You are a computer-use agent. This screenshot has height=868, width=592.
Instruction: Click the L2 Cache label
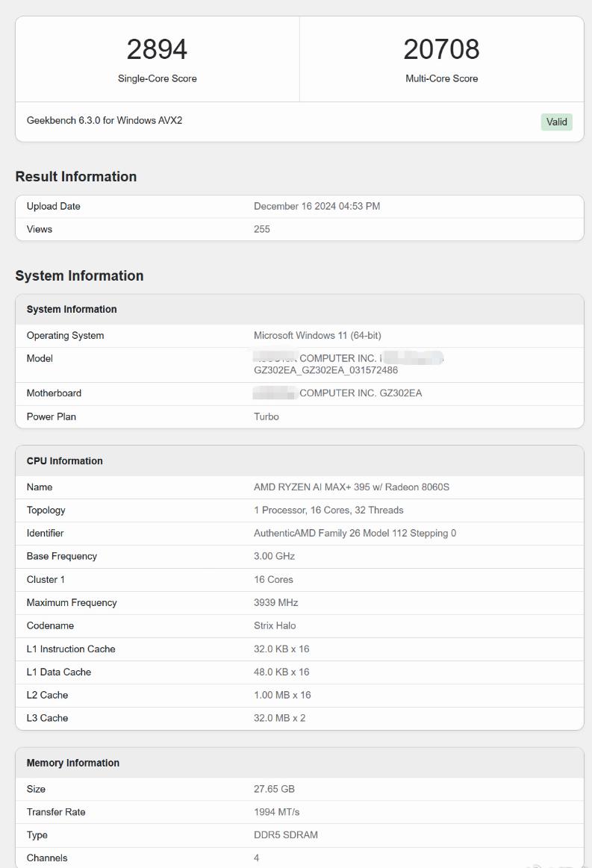tap(47, 695)
